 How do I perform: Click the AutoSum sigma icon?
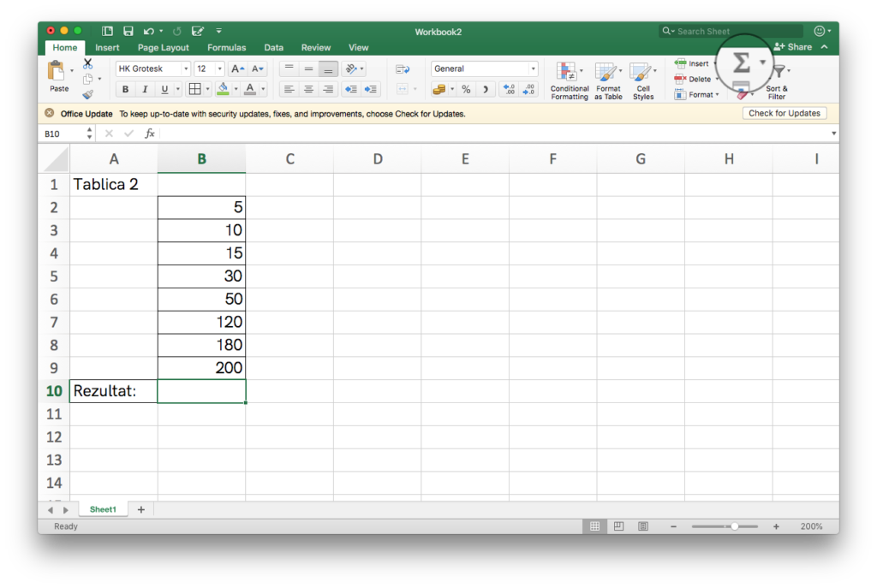click(x=741, y=62)
